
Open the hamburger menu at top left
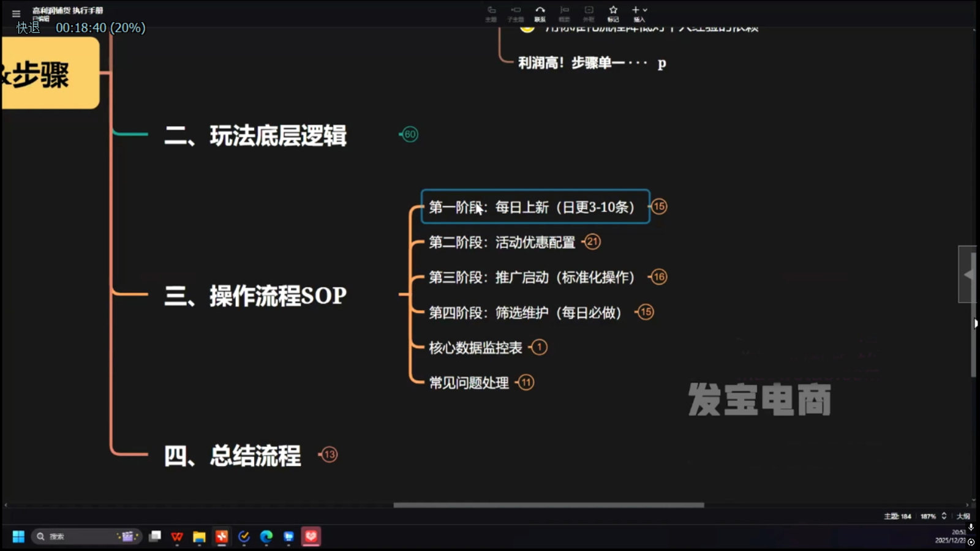pos(16,13)
